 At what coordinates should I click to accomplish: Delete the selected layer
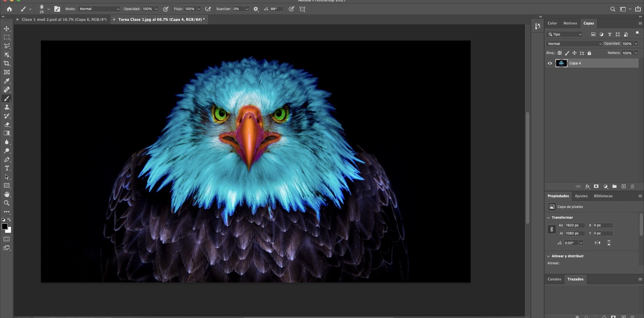click(632, 187)
